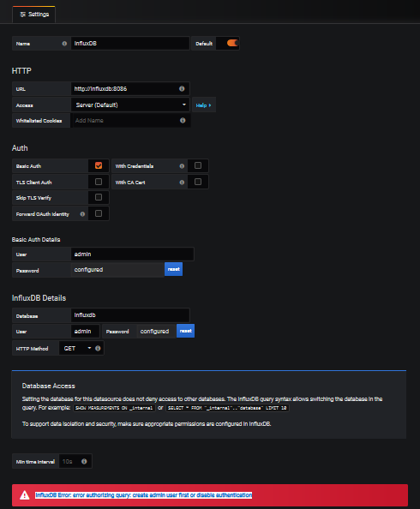The width and height of the screenshot is (420, 509).
Task: Click the Name field info icon
Action: [x=64, y=44]
